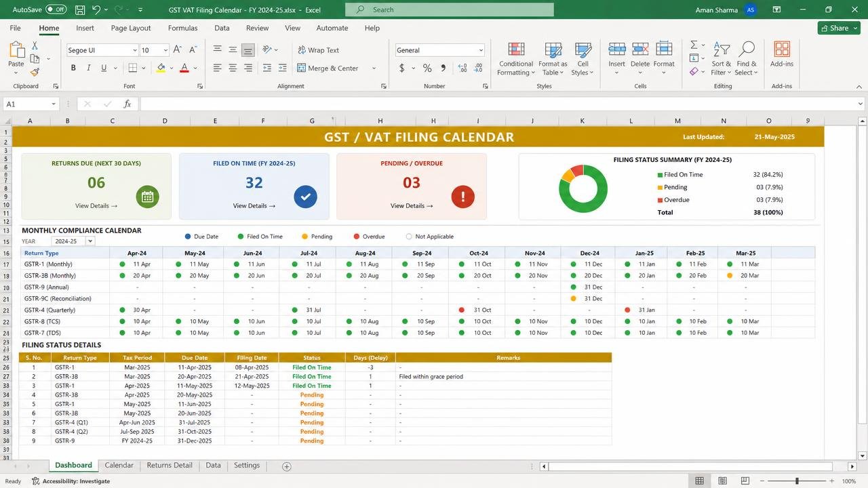The image size is (868, 488).
Task: Toggle Wrap Text
Action: click(x=318, y=49)
